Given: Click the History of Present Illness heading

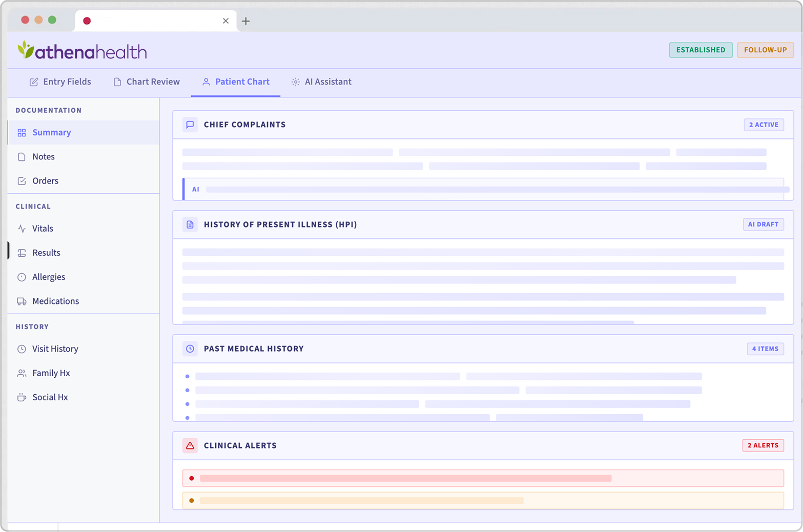Looking at the screenshot, I should (280, 224).
